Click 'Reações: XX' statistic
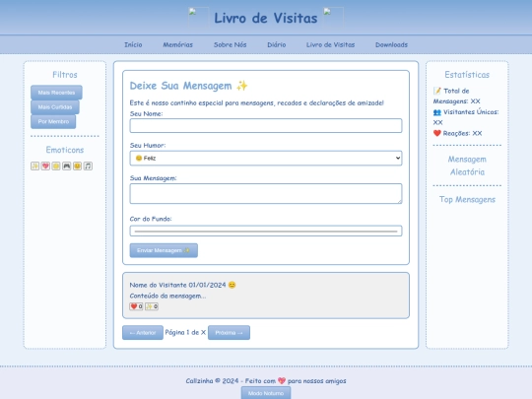Screen dimensions: 532x399 (x=457, y=133)
